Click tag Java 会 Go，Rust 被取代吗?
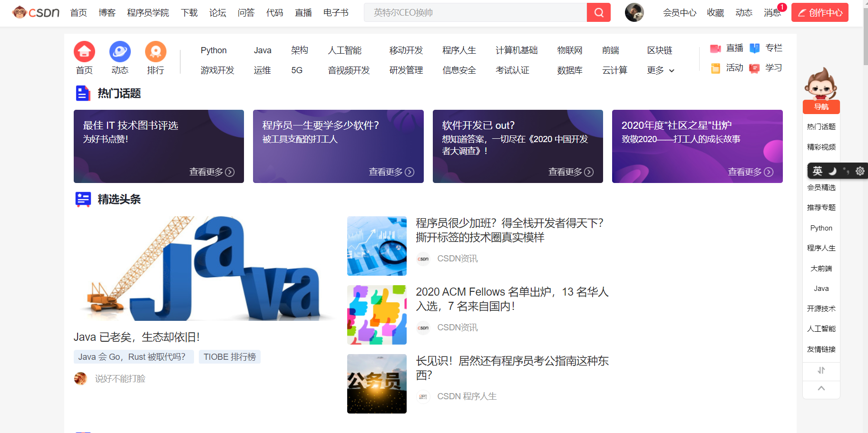This screenshot has height=433, width=868. pos(134,356)
